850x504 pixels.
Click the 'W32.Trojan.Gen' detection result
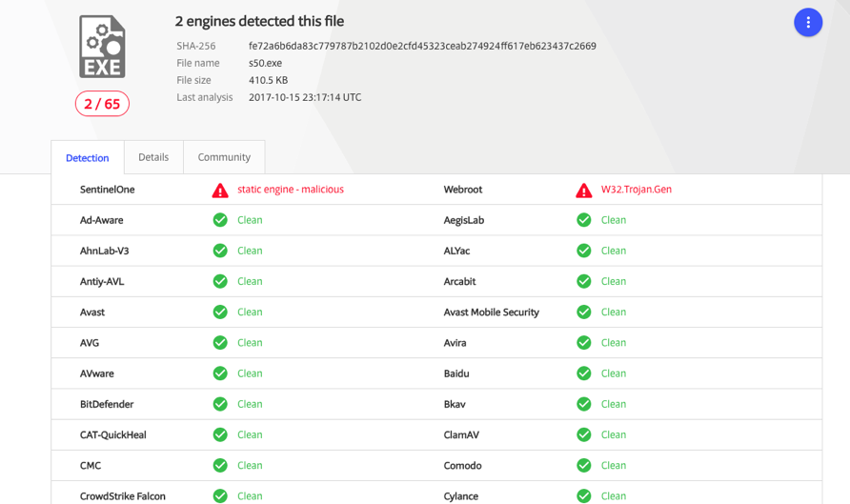(x=637, y=190)
